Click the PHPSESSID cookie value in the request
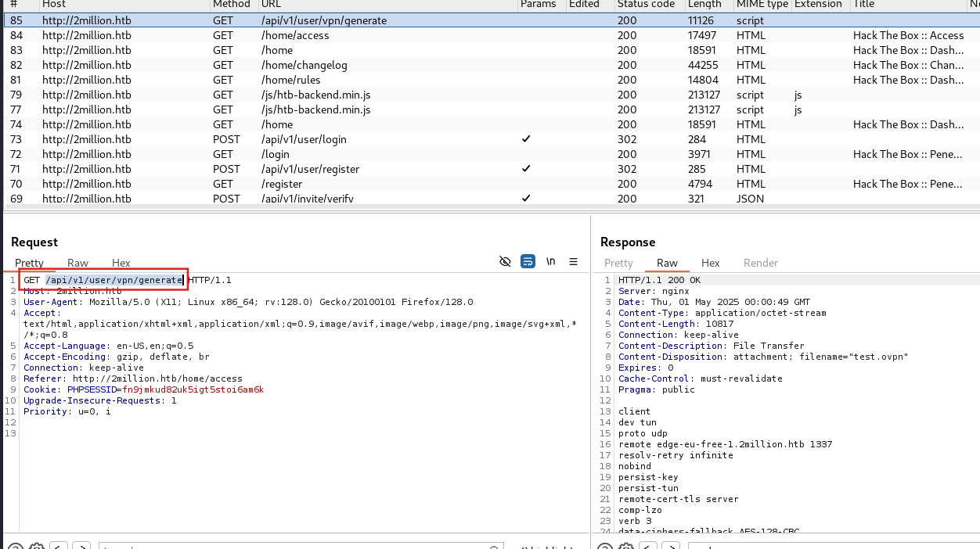This screenshot has width=980, height=549. point(193,389)
